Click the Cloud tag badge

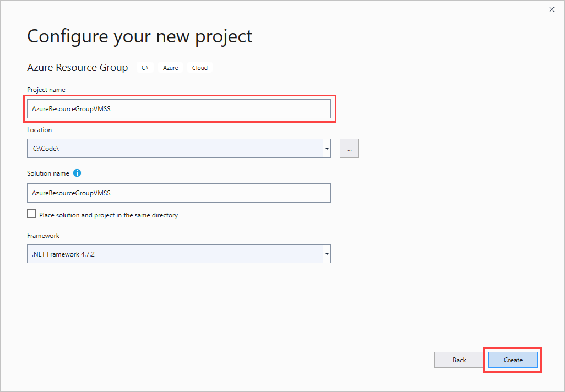200,68
